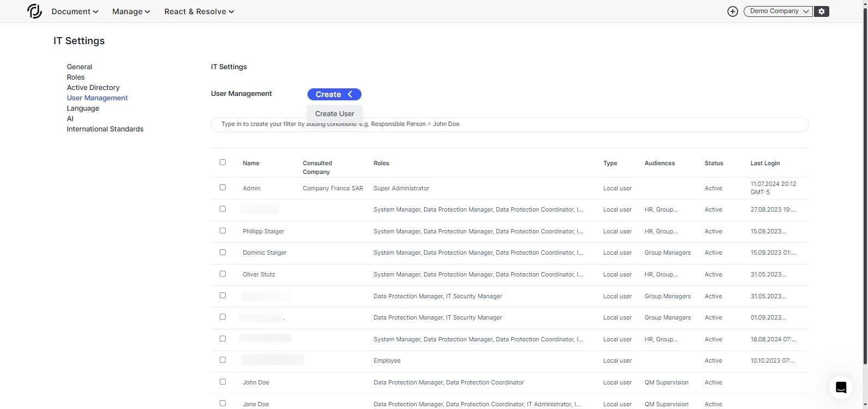Go to Roles settings
The height and width of the screenshot is (409, 868).
[x=76, y=77]
